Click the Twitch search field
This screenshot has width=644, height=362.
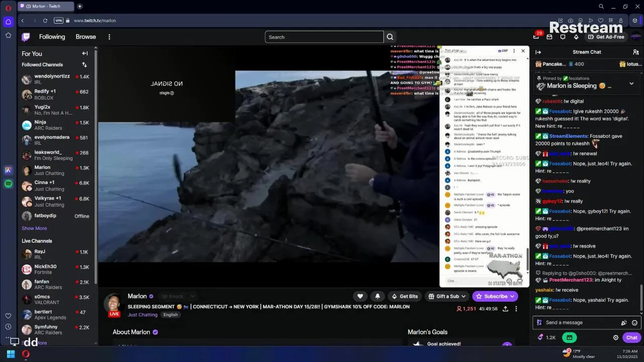[x=324, y=37]
